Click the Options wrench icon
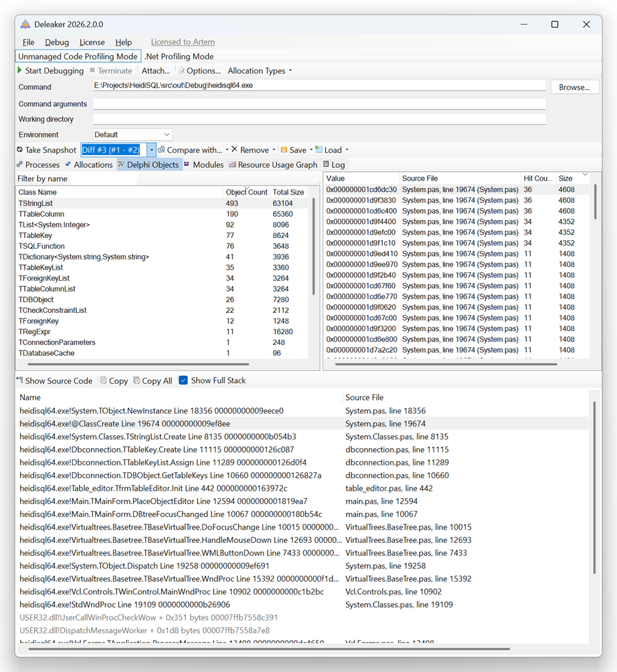617x672 pixels. tap(181, 70)
